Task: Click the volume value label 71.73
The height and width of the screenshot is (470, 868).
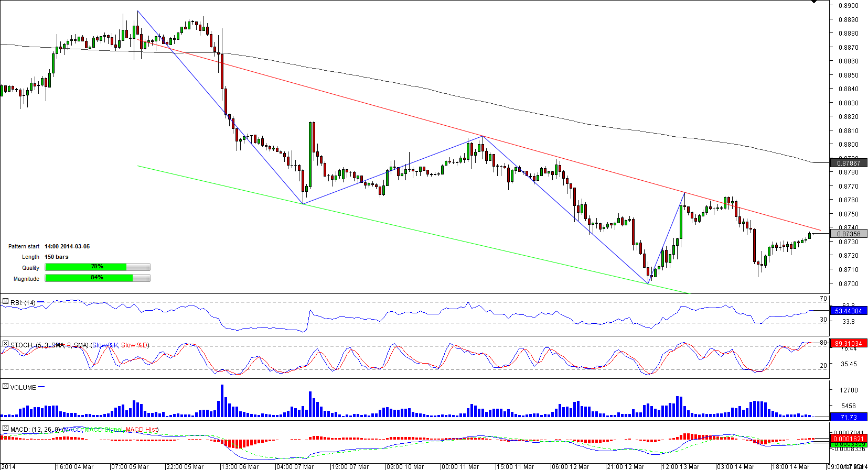Action: tap(849, 417)
